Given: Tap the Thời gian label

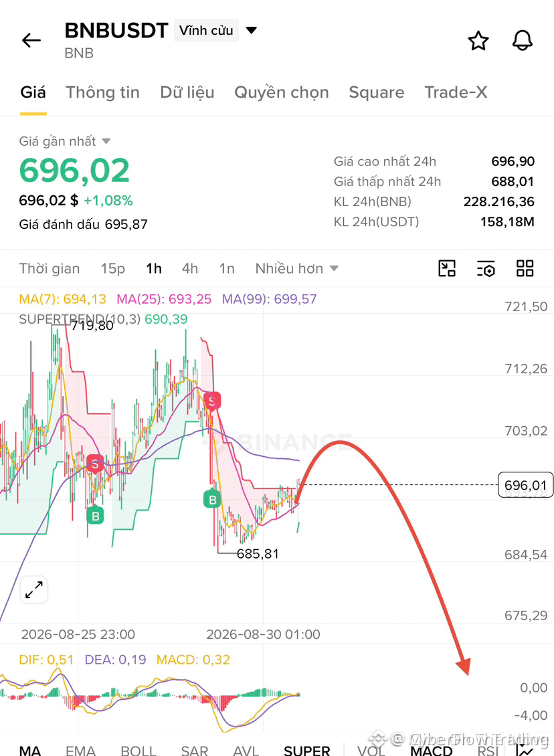Looking at the screenshot, I should coord(50,268).
